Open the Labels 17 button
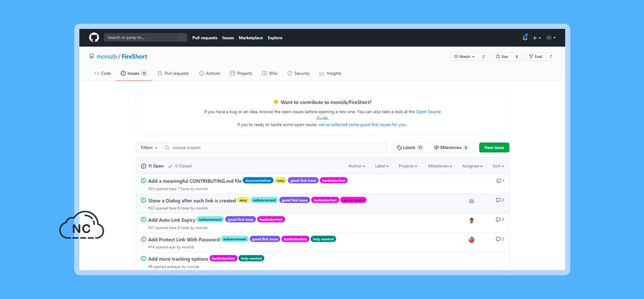The width and height of the screenshot is (644, 299). coord(410,147)
